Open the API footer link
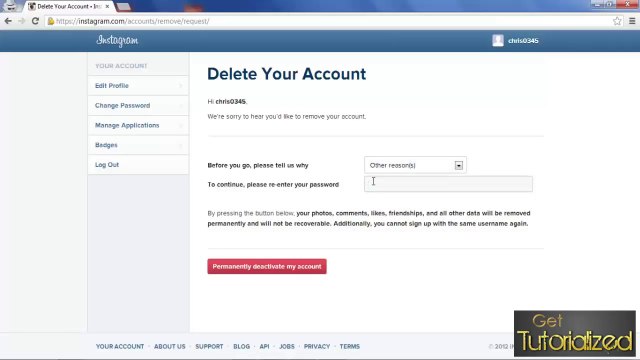 [264, 347]
